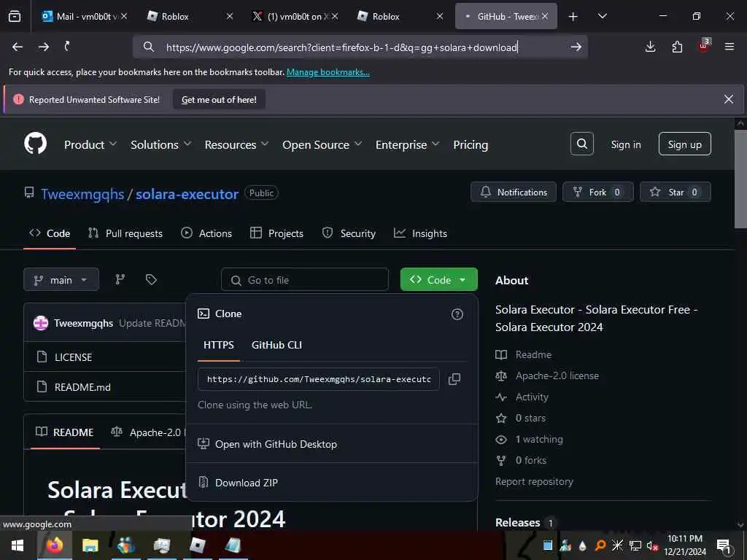
Task: Click Get me out of here!
Action: tap(219, 99)
